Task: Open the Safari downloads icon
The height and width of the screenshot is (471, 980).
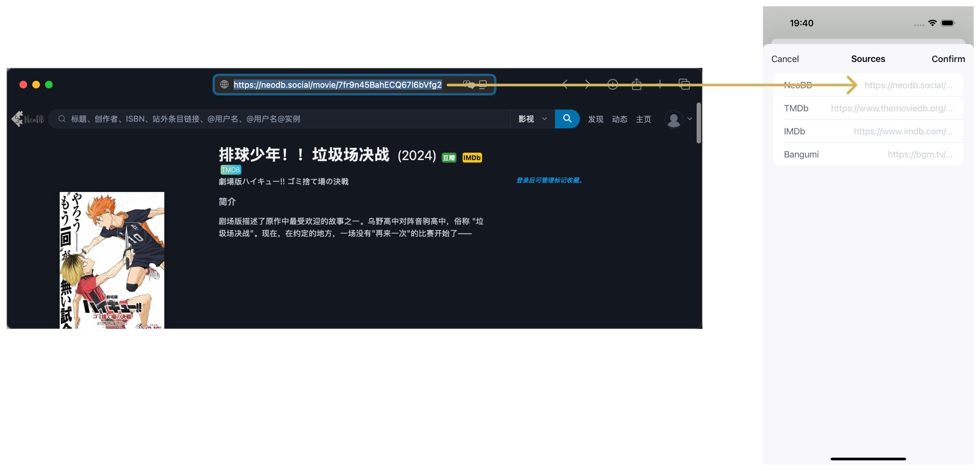Action: pyautogui.click(x=612, y=84)
